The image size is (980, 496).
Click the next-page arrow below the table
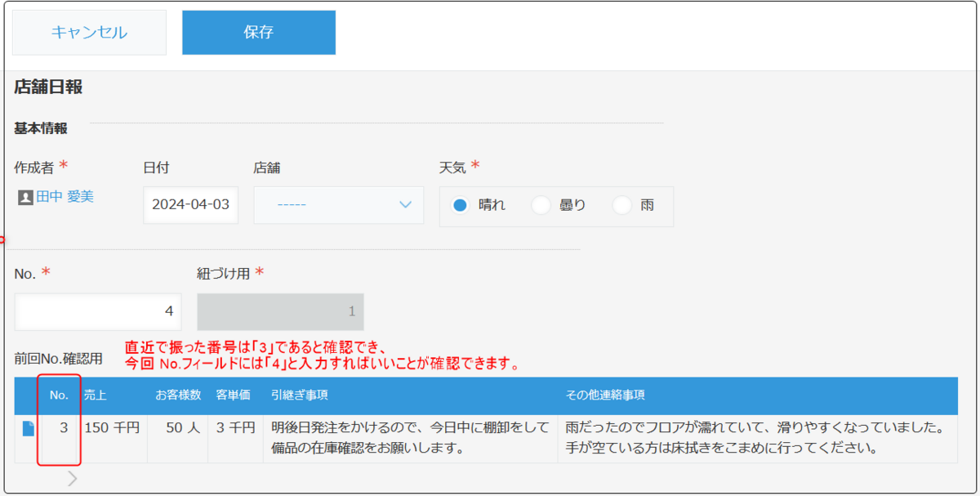point(72,478)
